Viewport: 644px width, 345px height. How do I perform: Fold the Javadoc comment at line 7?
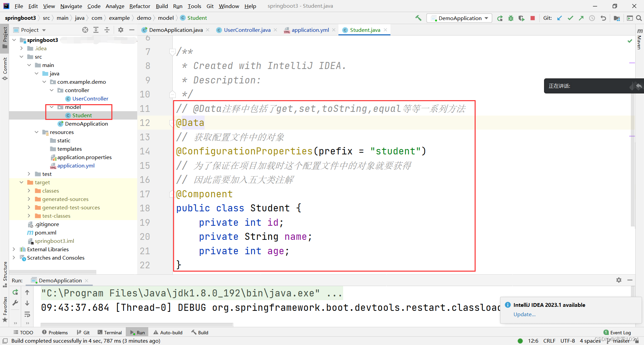[172, 52]
